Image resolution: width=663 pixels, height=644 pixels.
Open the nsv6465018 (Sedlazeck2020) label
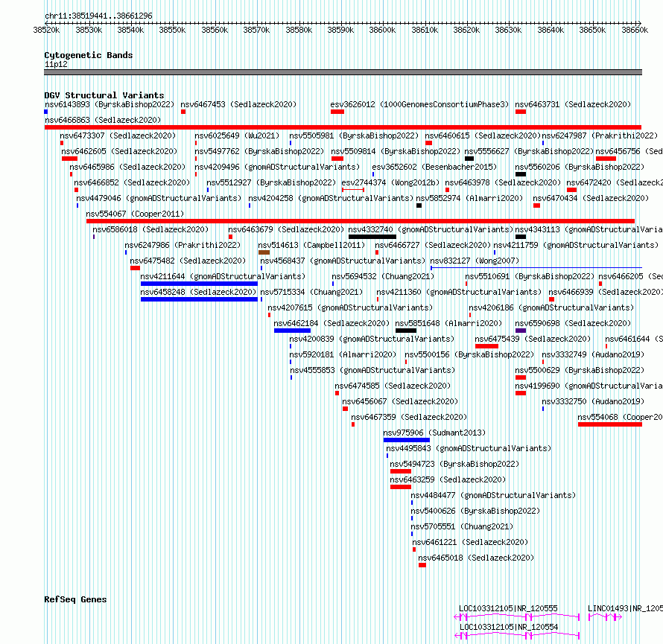click(x=476, y=558)
